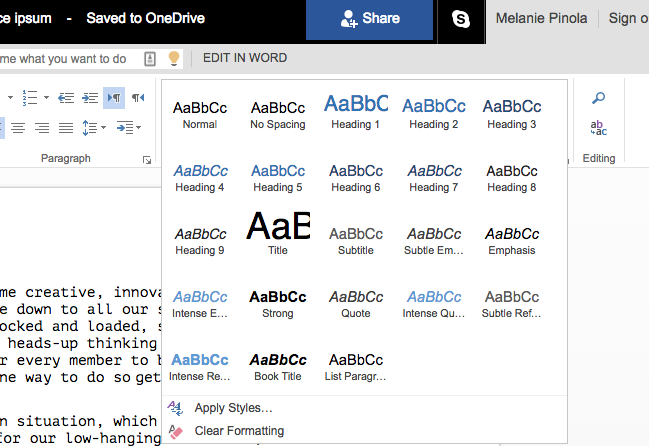Click the Replace icon in Editing

tap(599, 127)
